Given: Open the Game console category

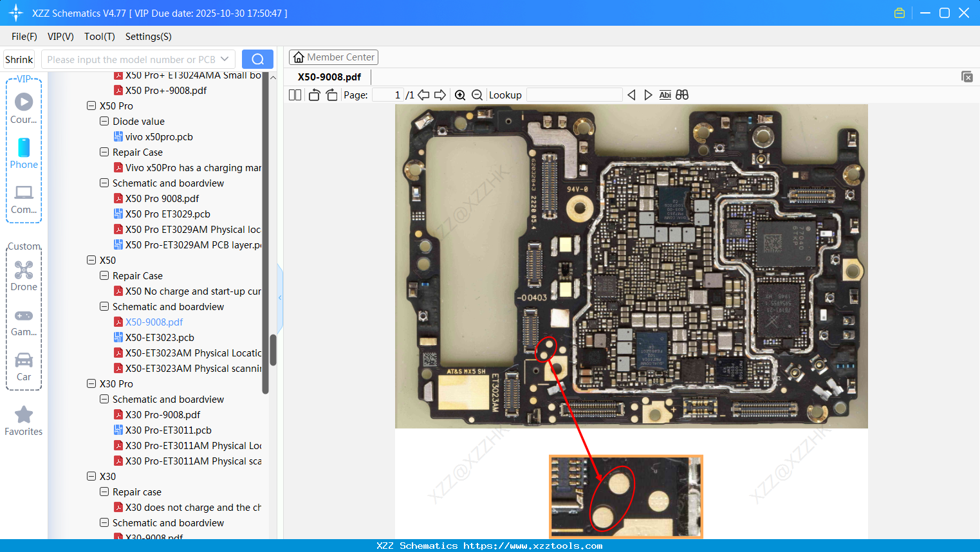Looking at the screenshot, I should pos(24,322).
